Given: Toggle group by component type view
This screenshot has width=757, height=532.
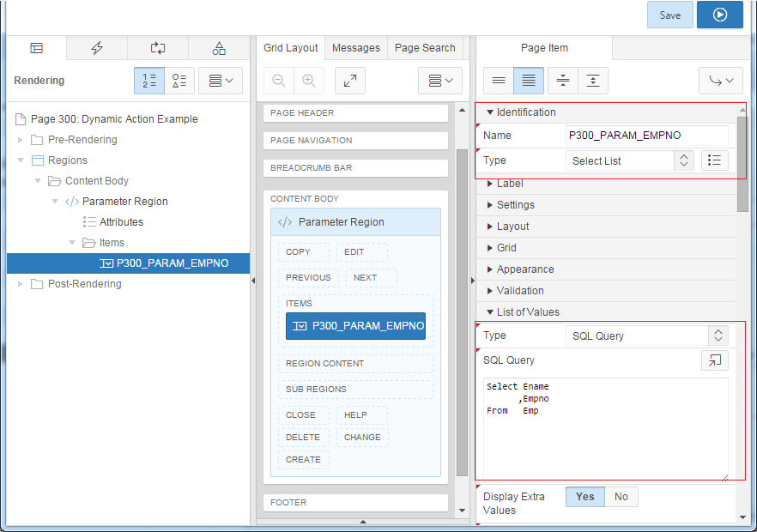Looking at the screenshot, I should pyautogui.click(x=179, y=80).
